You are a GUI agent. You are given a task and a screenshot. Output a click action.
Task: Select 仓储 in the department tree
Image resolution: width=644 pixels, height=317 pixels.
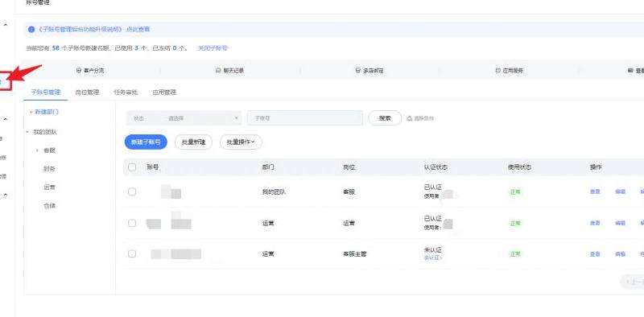(x=49, y=206)
